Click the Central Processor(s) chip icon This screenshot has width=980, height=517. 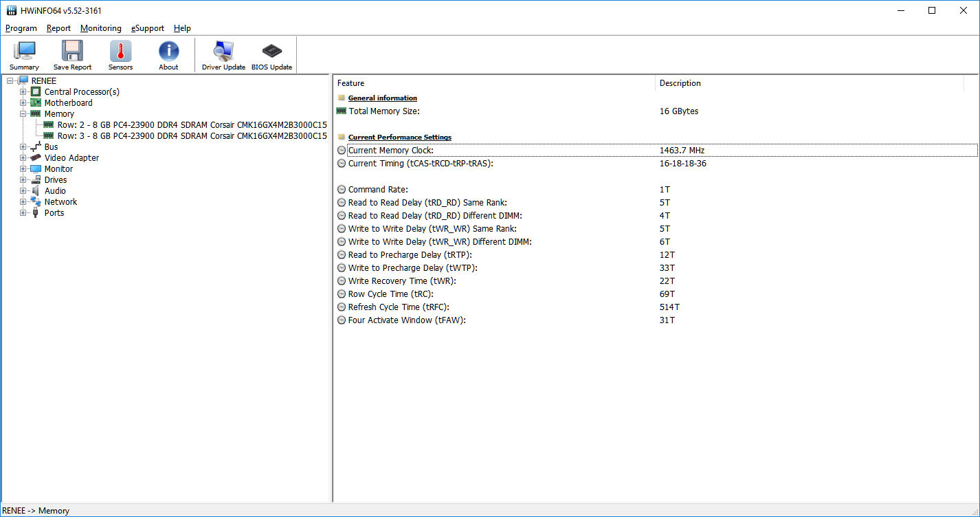click(36, 91)
